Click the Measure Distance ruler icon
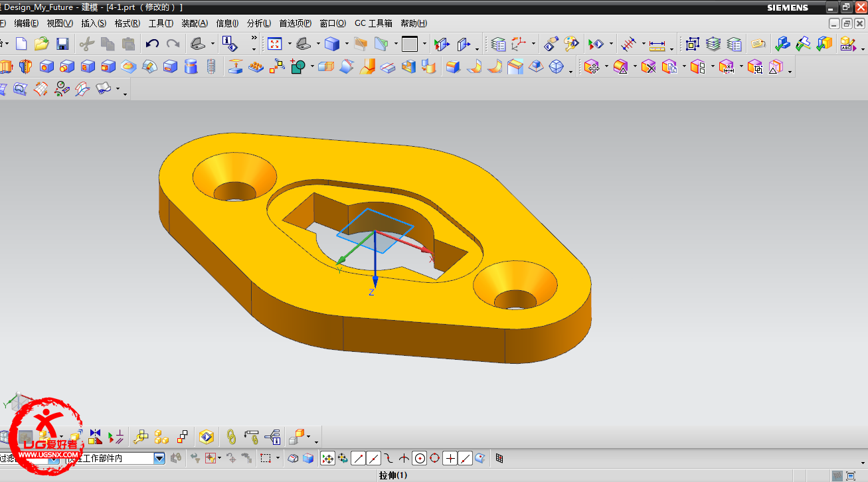The width and height of the screenshot is (868, 482). 657,44
